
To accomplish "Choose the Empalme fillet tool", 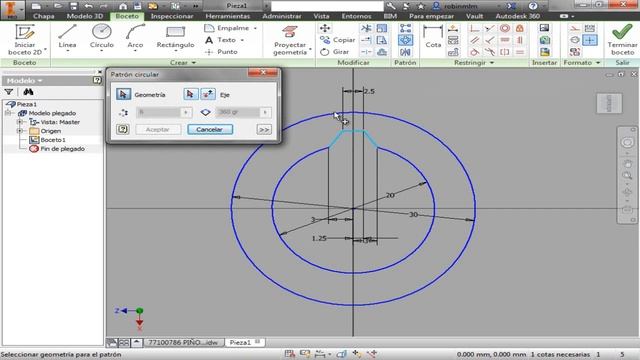I will (227, 28).
